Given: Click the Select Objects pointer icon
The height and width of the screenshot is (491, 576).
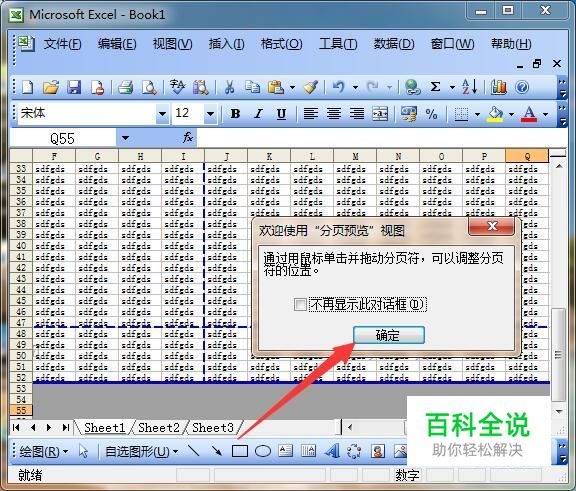Looking at the screenshot, I should [x=83, y=451].
